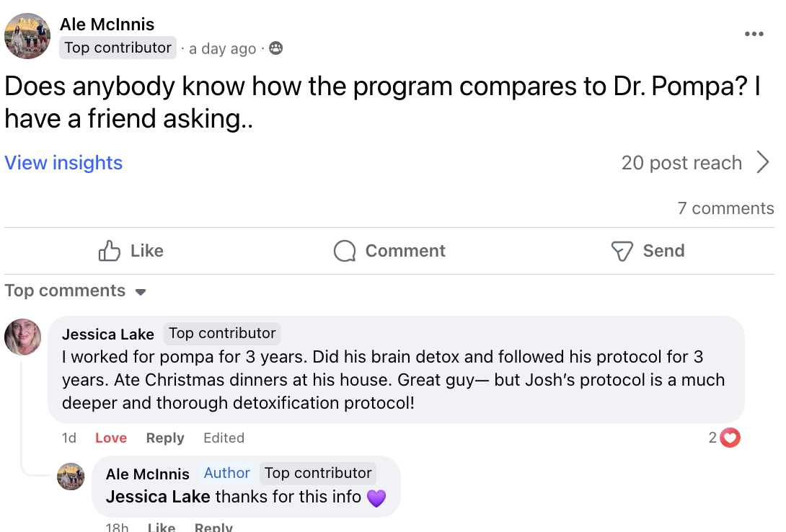Click the Send paper-plane icon
Screen dimensions: 786x532
click(622, 251)
